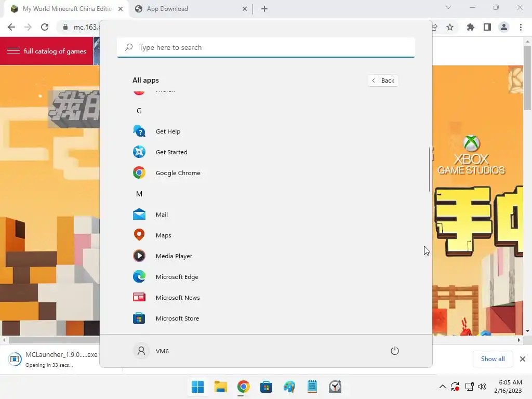Click the Windows Start button on taskbar
The width and height of the screenshot is (532, 399).
197,387
